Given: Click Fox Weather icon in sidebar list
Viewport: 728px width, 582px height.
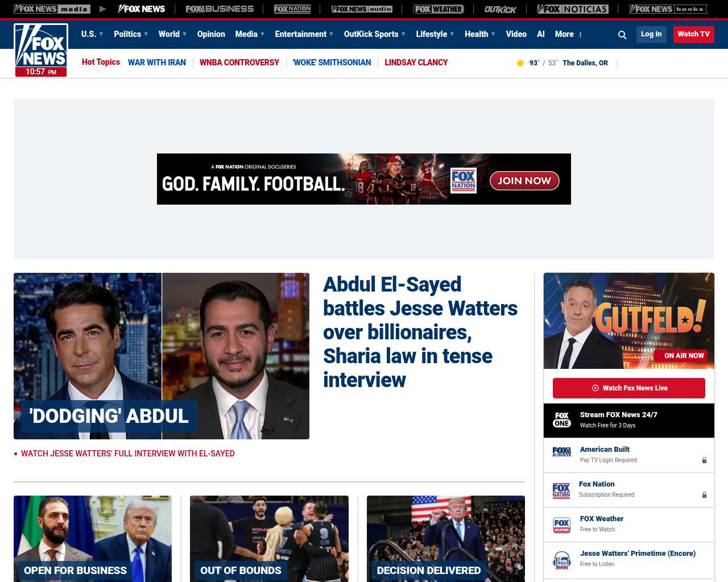Looking at the screenshot, I should pyautogui.click(x=562, y=525).
